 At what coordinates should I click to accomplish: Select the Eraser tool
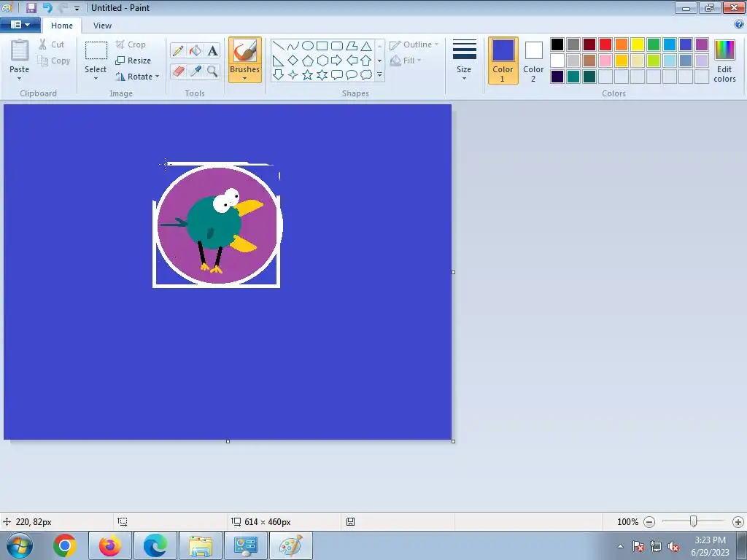[x=178, y=71]
